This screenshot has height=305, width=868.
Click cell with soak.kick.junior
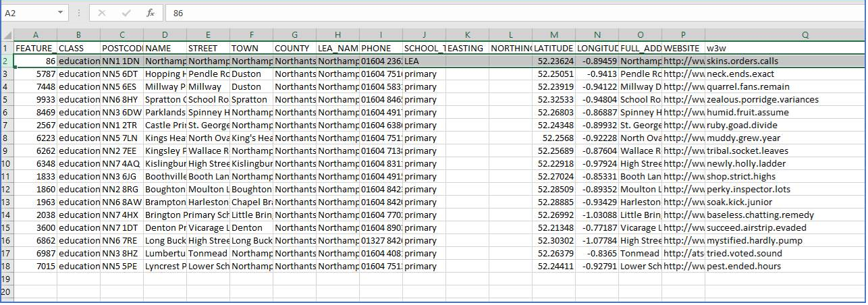(786, 202)
